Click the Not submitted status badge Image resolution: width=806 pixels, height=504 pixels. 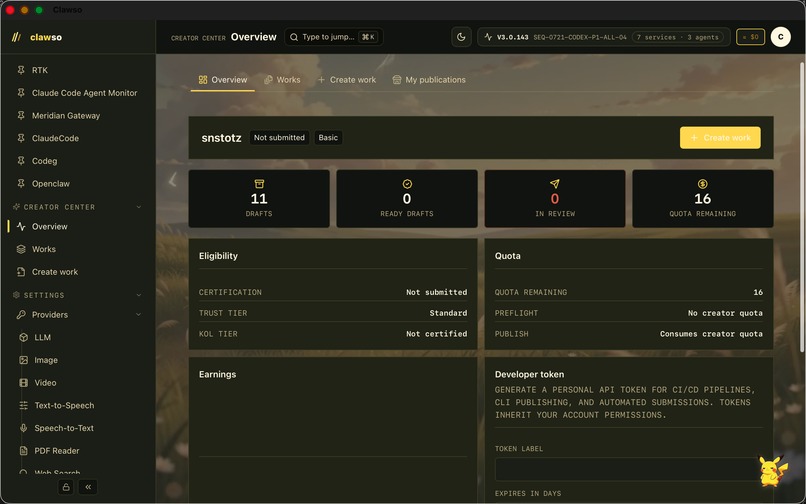279,137
